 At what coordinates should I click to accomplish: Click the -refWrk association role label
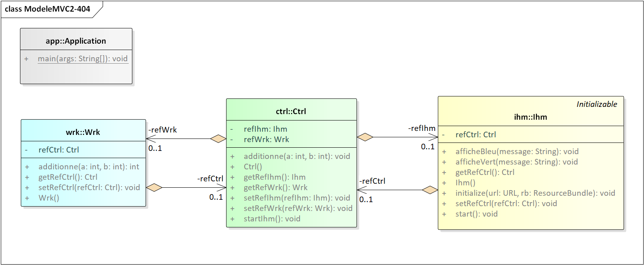(x=162, y=130)
